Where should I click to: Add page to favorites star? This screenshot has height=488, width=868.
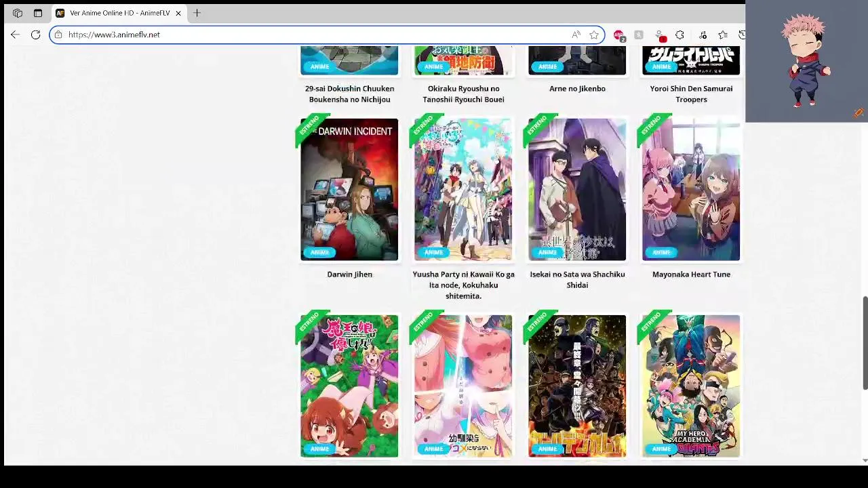[x=594, y=35]
